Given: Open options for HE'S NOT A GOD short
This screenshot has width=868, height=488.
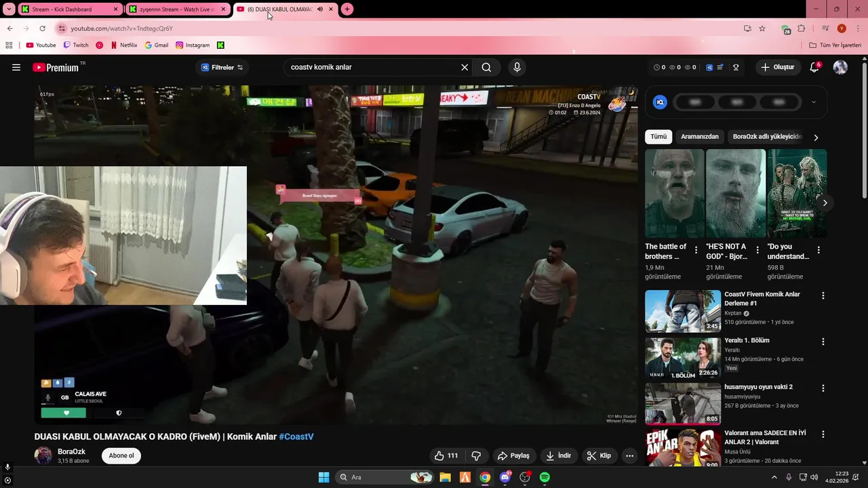Looking at the screenshot, I should pos(757,250).
